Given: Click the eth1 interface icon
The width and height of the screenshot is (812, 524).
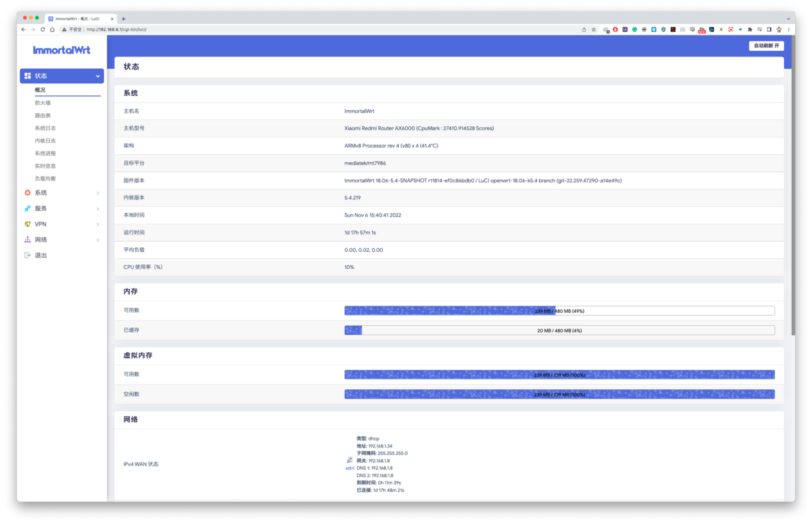Looking at the screenshot, I should (x=350, y=460).
